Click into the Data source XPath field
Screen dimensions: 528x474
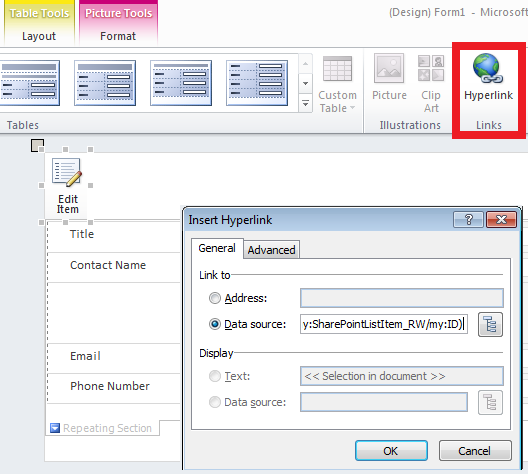383,324
